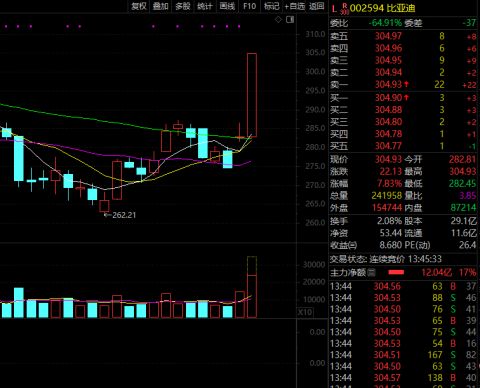
Task: Select the 买二 bid price 304.88
Action: [x=388, y=110]
